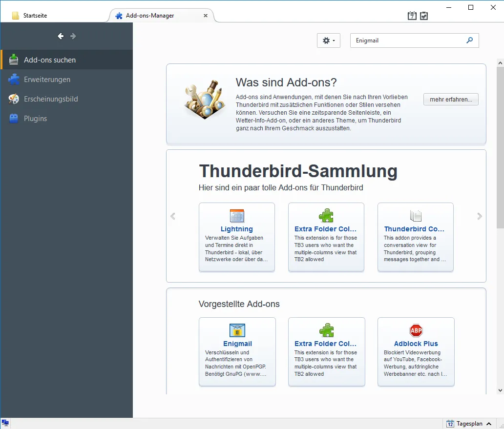Go forward with the right arrow
Screen dimensions: 504x429
point(73,36)
